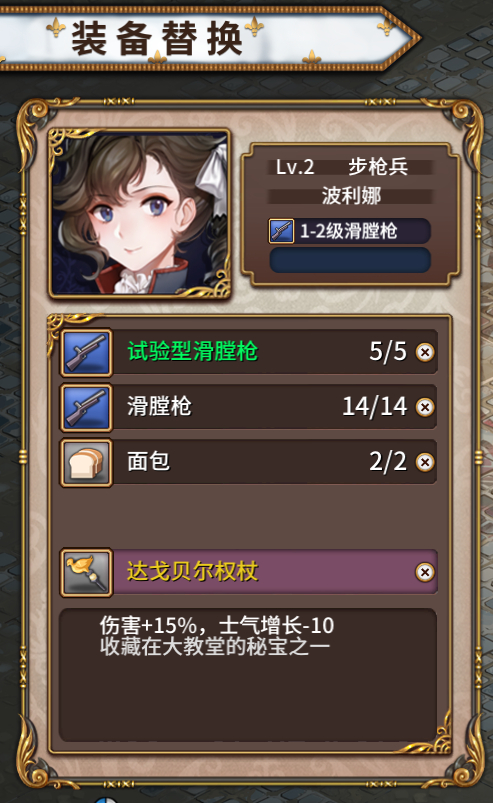Click the 伤害+15% item description box
Image resolution: width=493 pixels, height=803 pixels.
coord(248,675)
